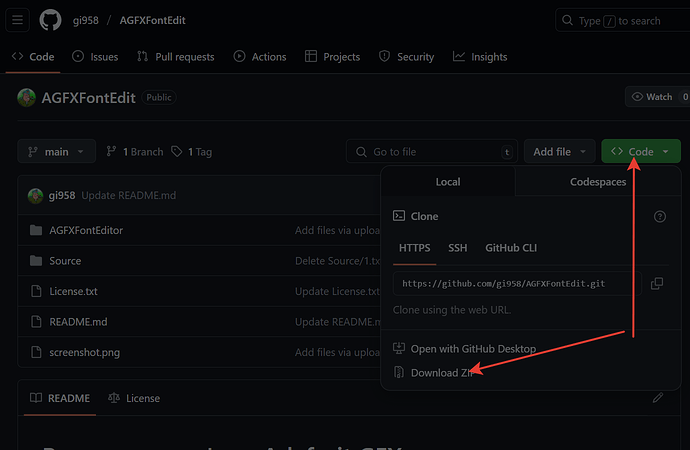Click Download ZIP

click(436, 373)
